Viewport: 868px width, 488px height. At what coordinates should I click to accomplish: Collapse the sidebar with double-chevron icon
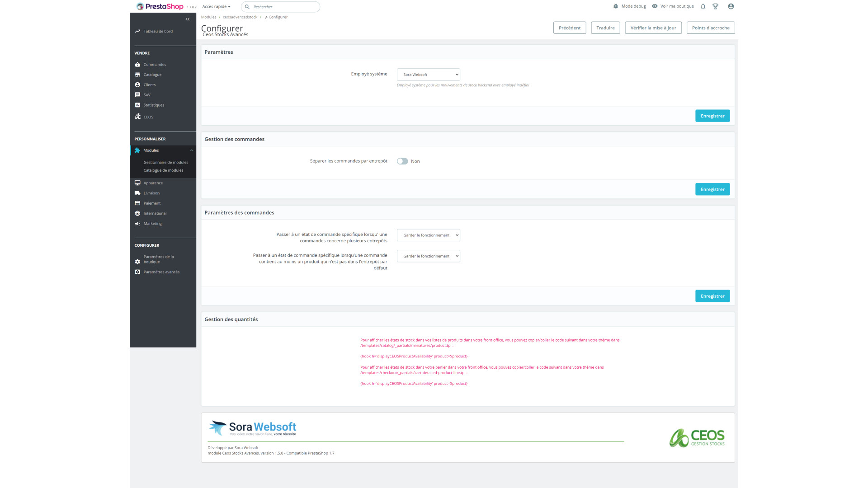click(x=188, y=19)
